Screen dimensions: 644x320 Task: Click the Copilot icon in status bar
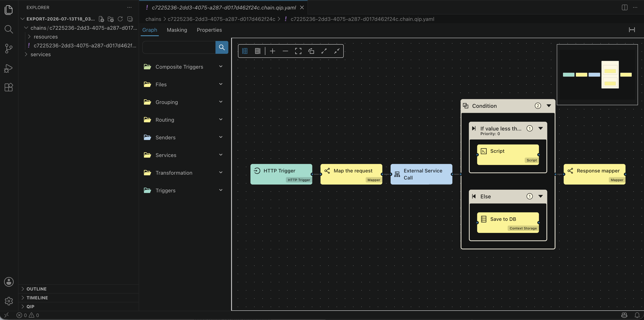coord(624,315)
